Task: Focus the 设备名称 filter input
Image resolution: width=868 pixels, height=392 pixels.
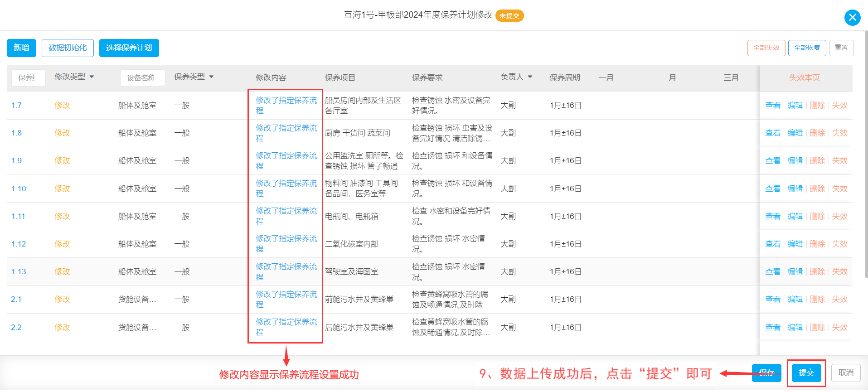Action: (x=142, y=77)
